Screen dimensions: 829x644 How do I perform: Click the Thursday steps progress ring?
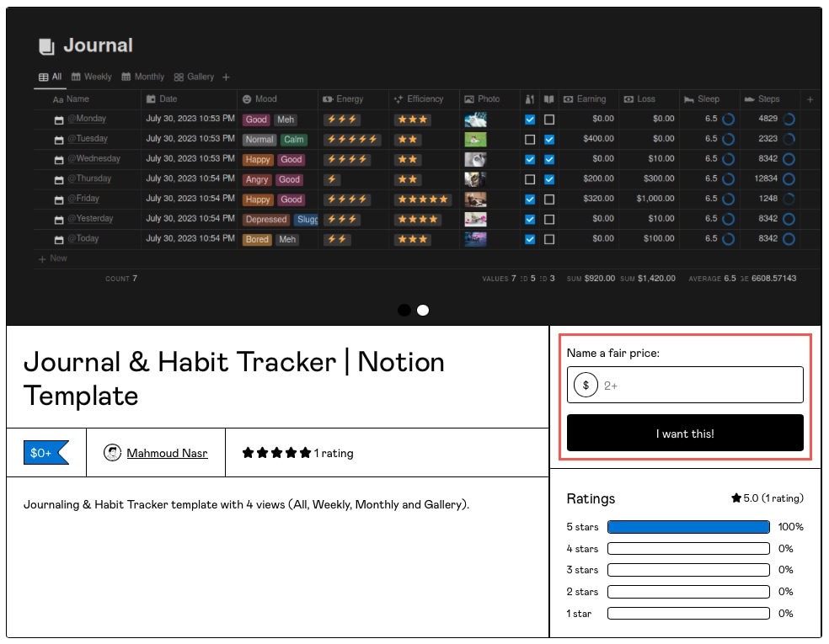pos(789,179)
